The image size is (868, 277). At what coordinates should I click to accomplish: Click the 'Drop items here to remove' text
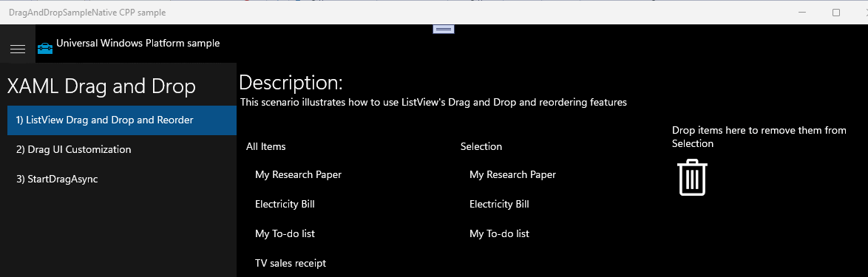[759, 137]
